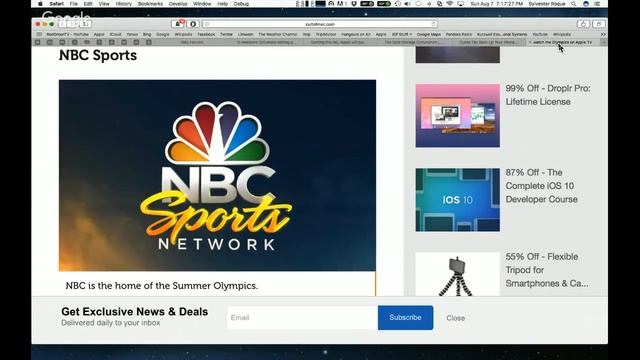The width and height of the screenshot is (640, 360).
Task: Open the Bing bookmark
Action: [x=147, y=34]
